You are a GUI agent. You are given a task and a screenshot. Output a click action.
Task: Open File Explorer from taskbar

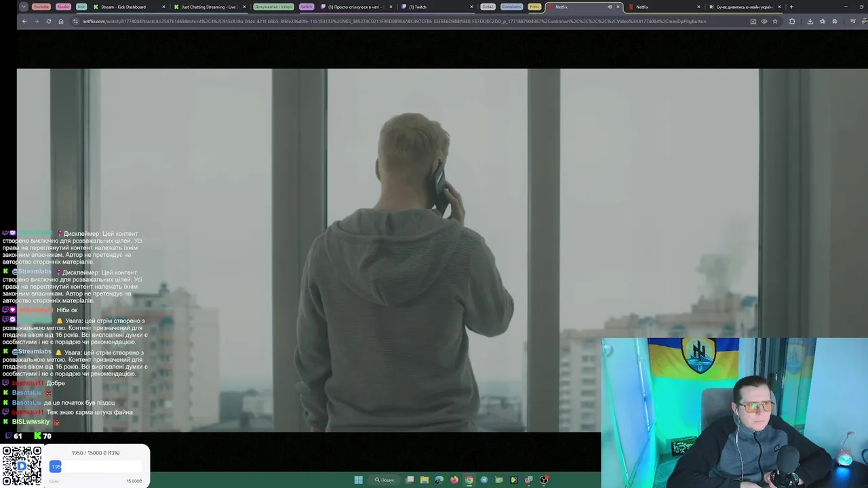425,480
